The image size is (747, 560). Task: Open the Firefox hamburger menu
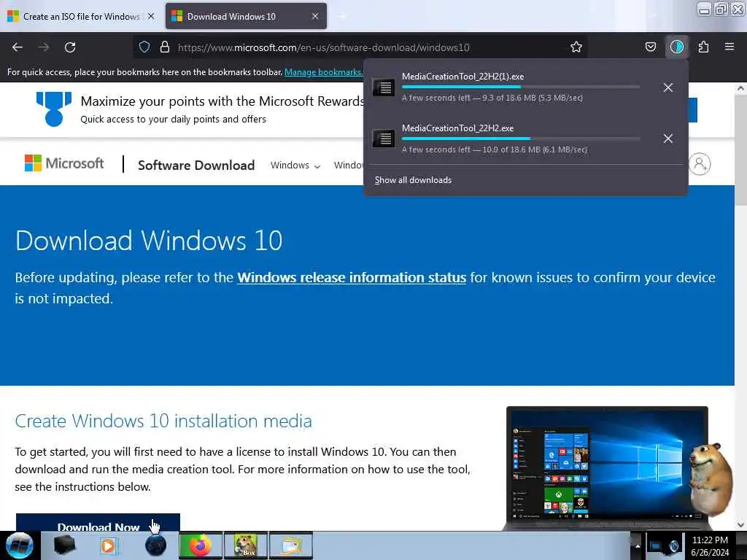click(729, 47)
